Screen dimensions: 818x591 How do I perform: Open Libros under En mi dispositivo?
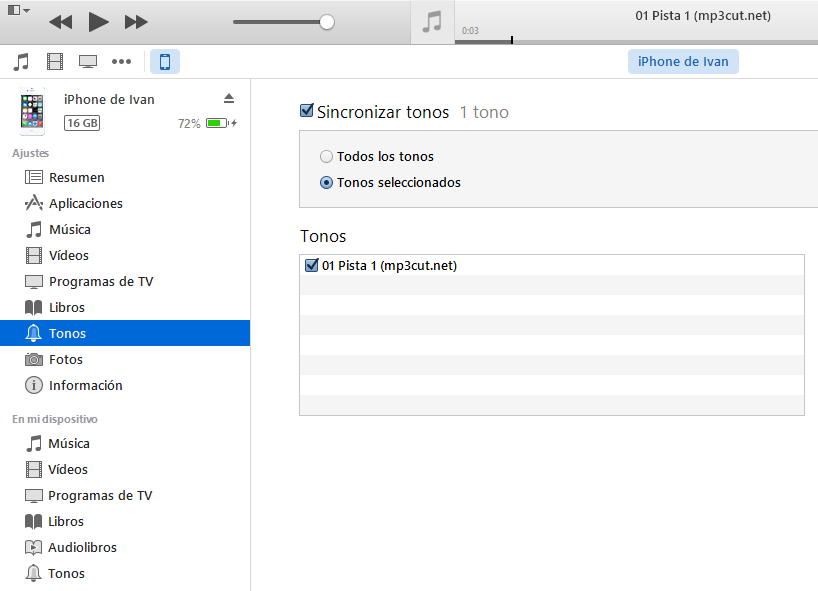pos(125,522)
